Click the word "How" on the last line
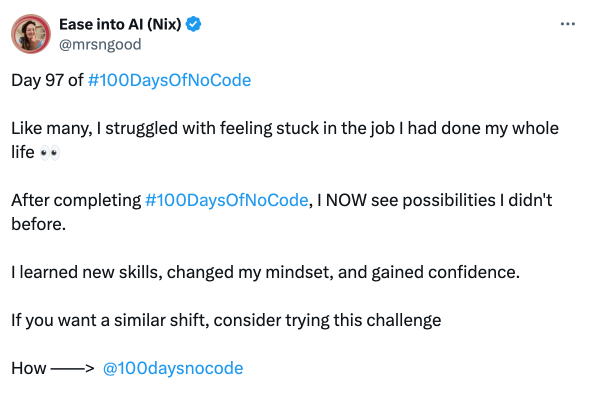Viewport: 591px width, 397px height. pos(29,368)
